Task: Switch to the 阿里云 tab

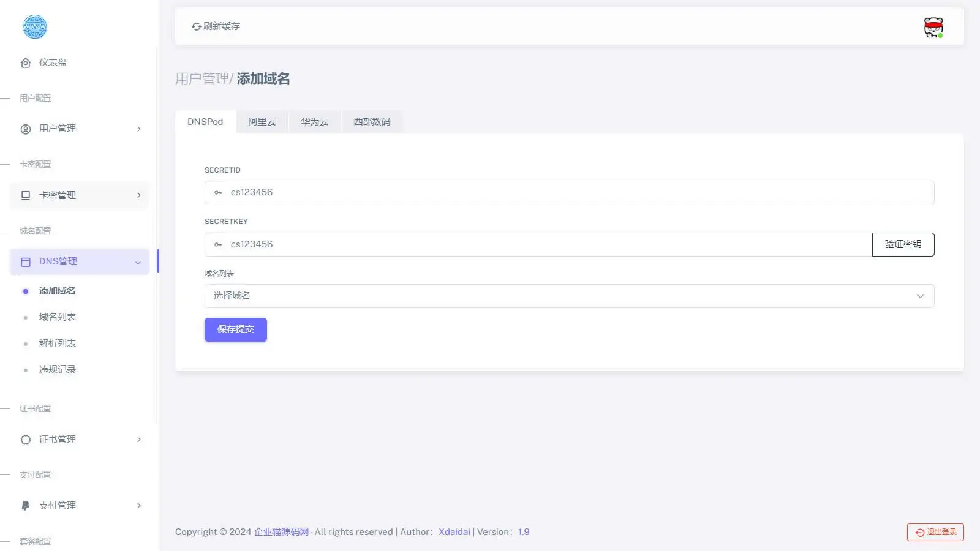Action: [262, 121]
